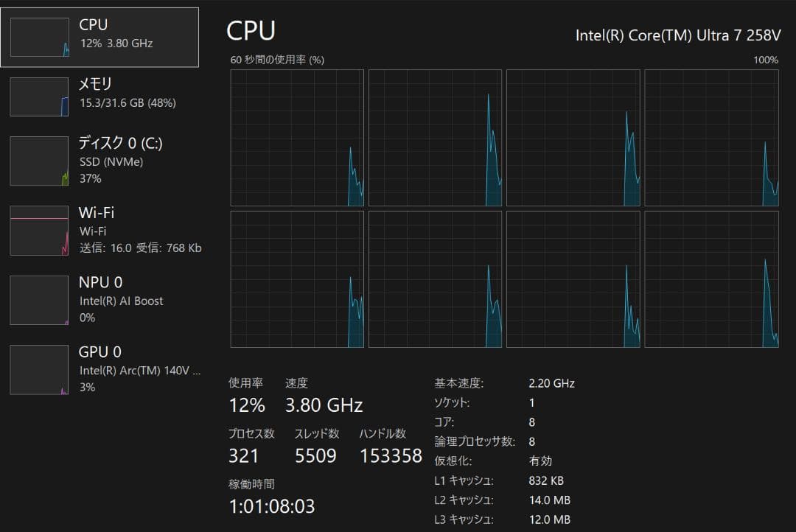Select the CPU mini graph thumbnail in sidebar
The height and width of the screenshot is (532, 796).
pos(40,38)
